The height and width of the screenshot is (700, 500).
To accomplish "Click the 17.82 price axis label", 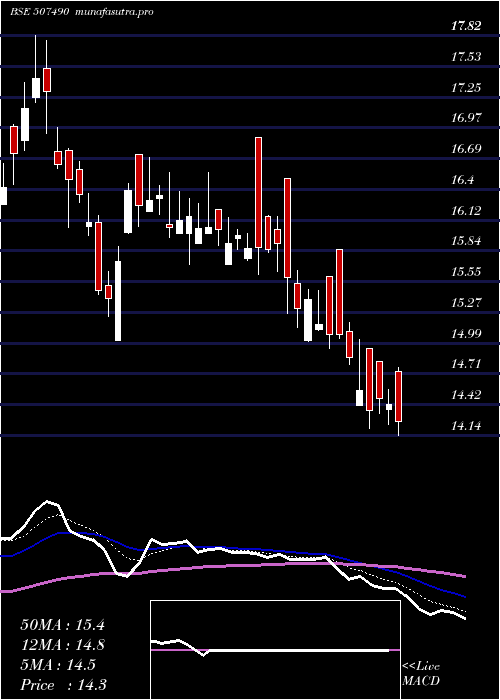I will click(x=466, y=26).
